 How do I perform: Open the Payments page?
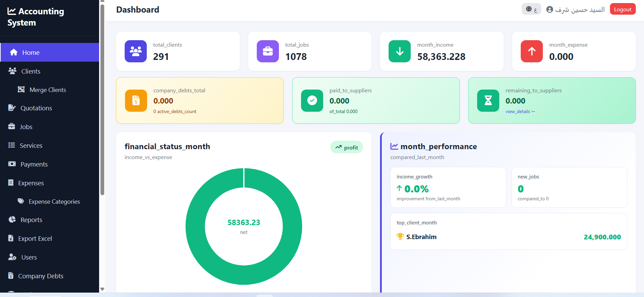(50, 164)
